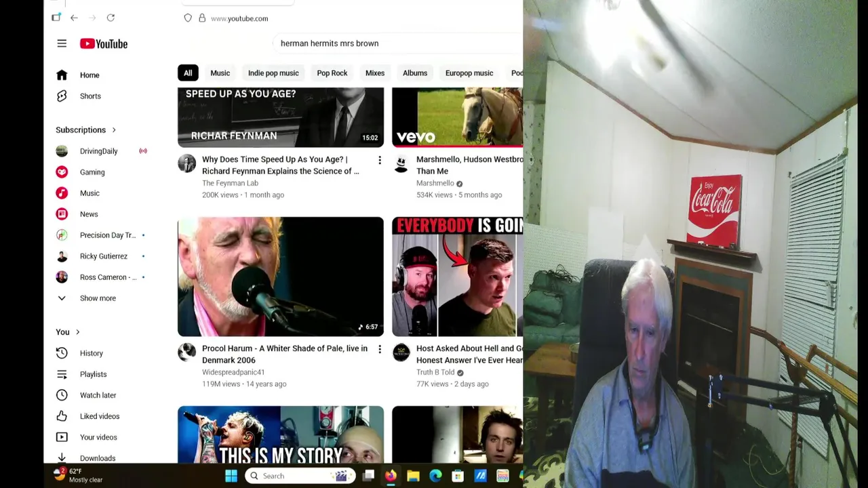Open Home in the YouTube sidebar

click(x=90, y=75)
